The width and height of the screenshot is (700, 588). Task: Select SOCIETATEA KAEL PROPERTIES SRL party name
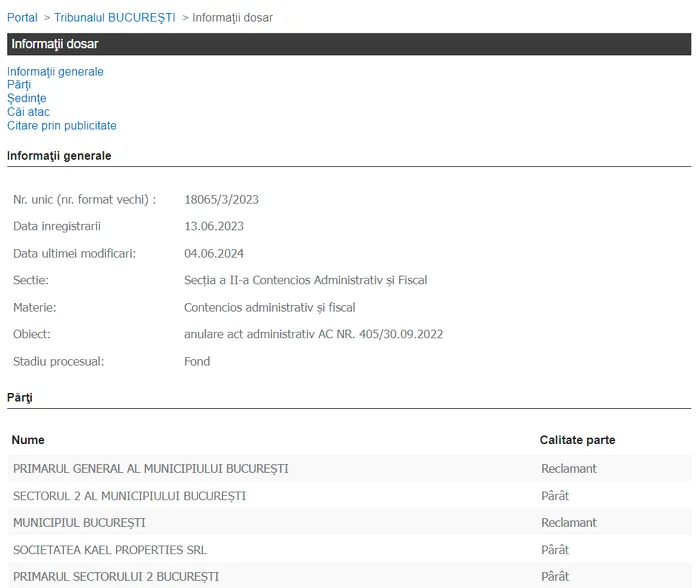(110, 550)
